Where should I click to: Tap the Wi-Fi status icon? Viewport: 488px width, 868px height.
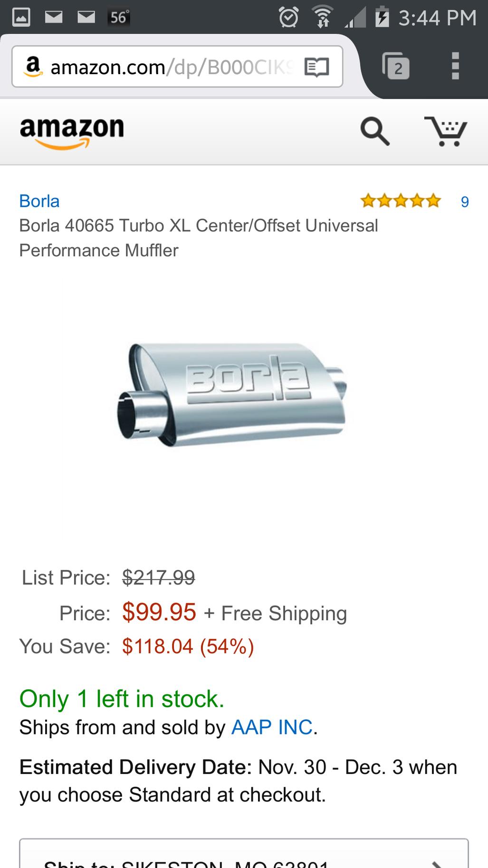[x=323, y=18]
